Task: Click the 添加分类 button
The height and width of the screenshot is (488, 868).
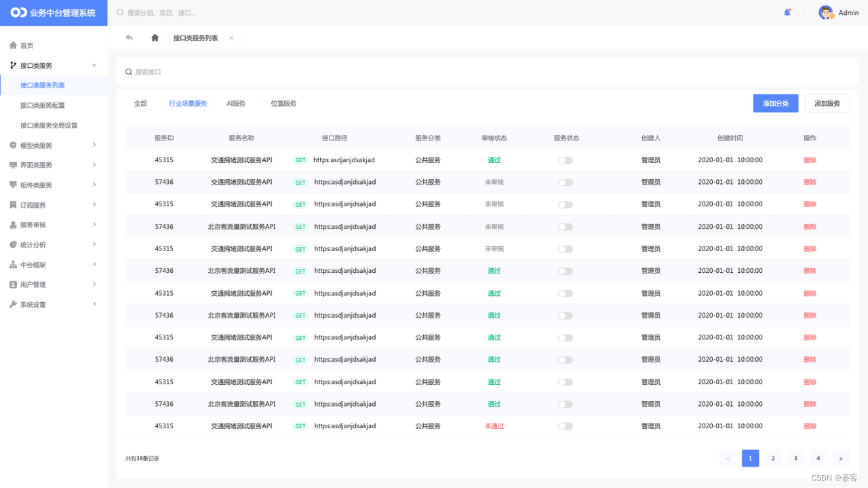Action: 776,103
